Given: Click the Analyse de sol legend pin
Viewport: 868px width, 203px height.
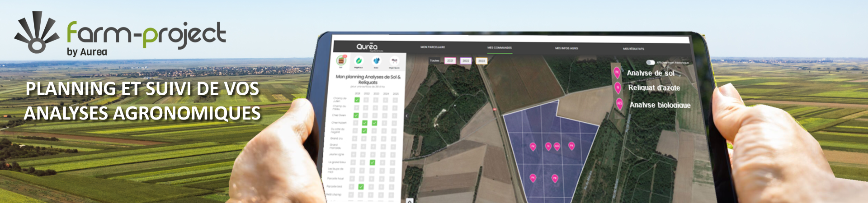Looking at the screenshot, I should point(617,72).
